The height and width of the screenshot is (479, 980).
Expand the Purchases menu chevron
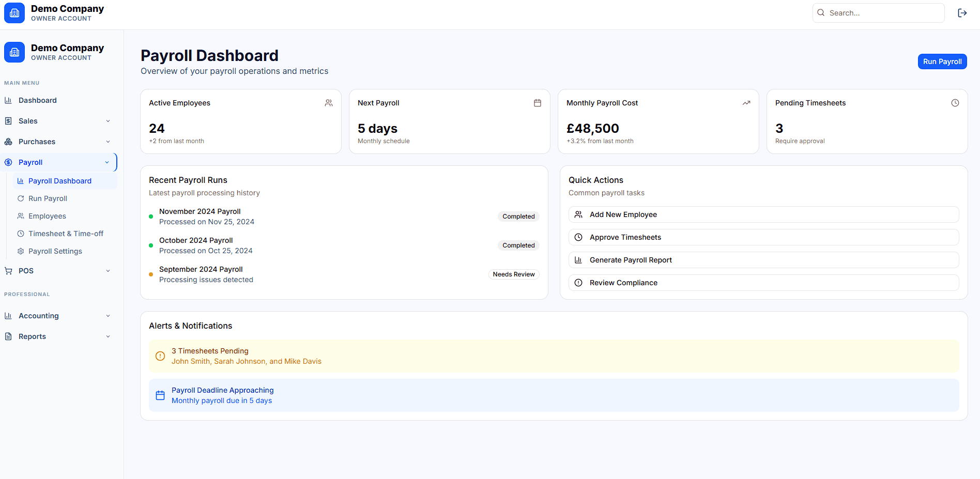(x=108, y=142)
